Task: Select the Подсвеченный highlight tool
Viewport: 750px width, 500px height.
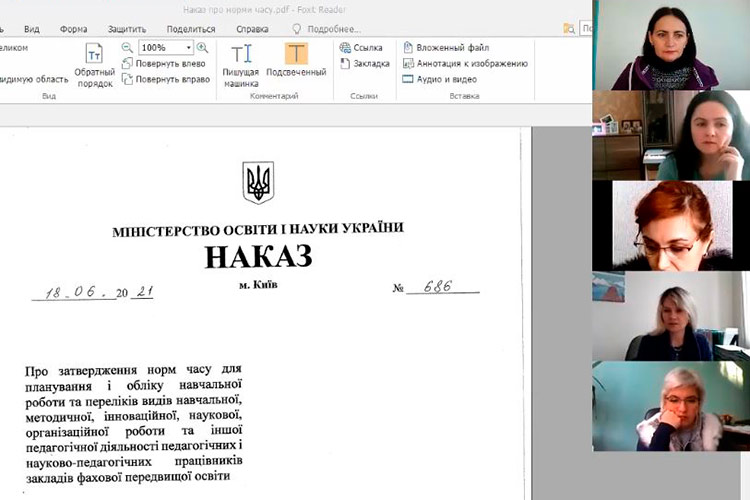Action: coord(296,60)
